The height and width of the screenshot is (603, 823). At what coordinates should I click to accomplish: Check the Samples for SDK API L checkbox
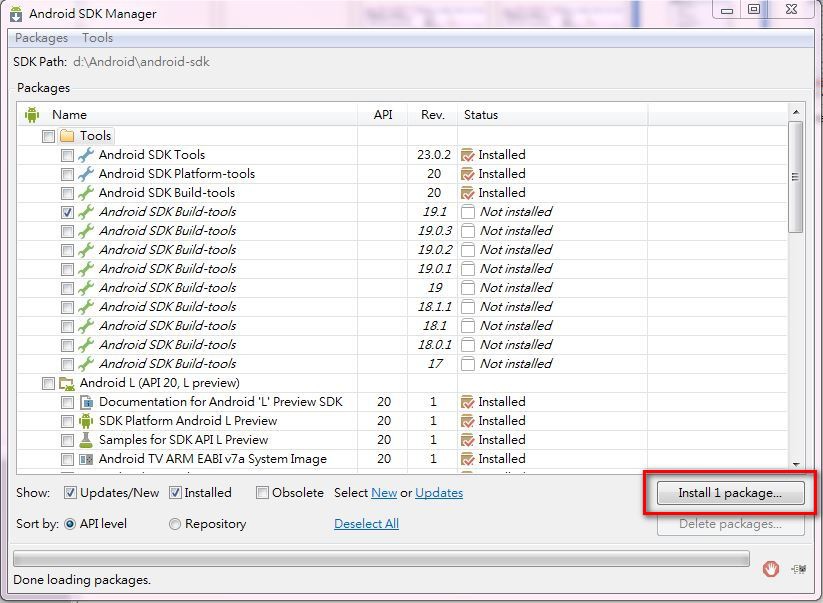coord(67,440)
